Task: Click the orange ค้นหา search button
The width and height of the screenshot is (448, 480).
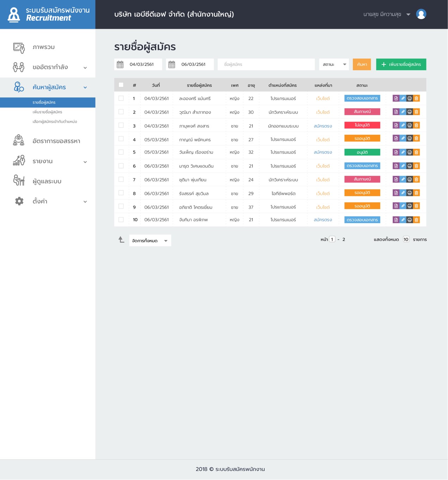Action: click(x=362, y=64)
